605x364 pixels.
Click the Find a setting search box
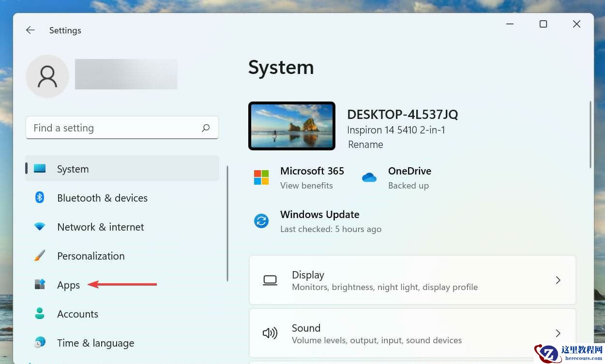(122, 128)
